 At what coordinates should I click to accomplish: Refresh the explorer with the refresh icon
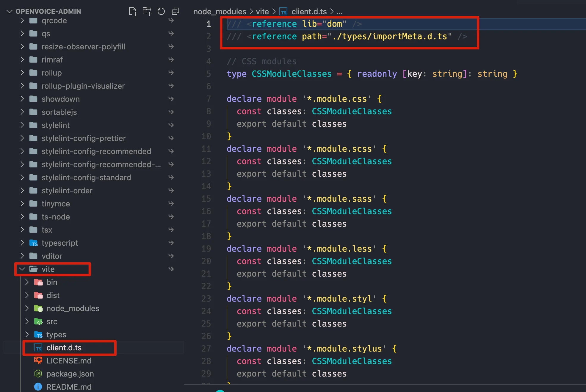161,11
